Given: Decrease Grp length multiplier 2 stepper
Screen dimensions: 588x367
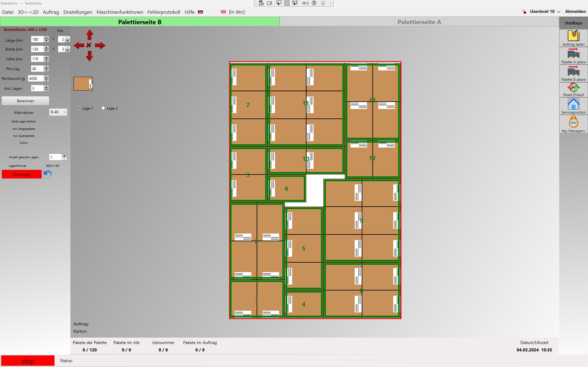Looking at the screenshot, I should [68, 41].
